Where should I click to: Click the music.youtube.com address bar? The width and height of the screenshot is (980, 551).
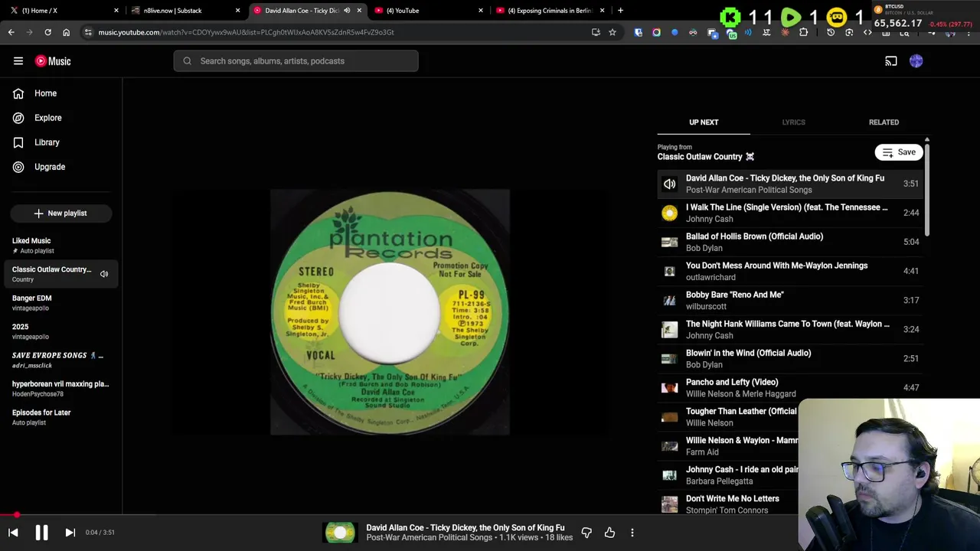click(x=337, y=32)
